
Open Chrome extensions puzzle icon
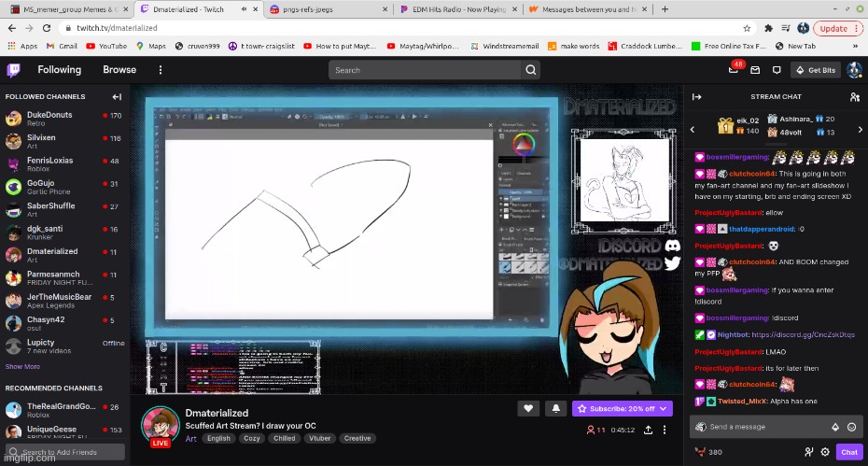click(768, 28)
